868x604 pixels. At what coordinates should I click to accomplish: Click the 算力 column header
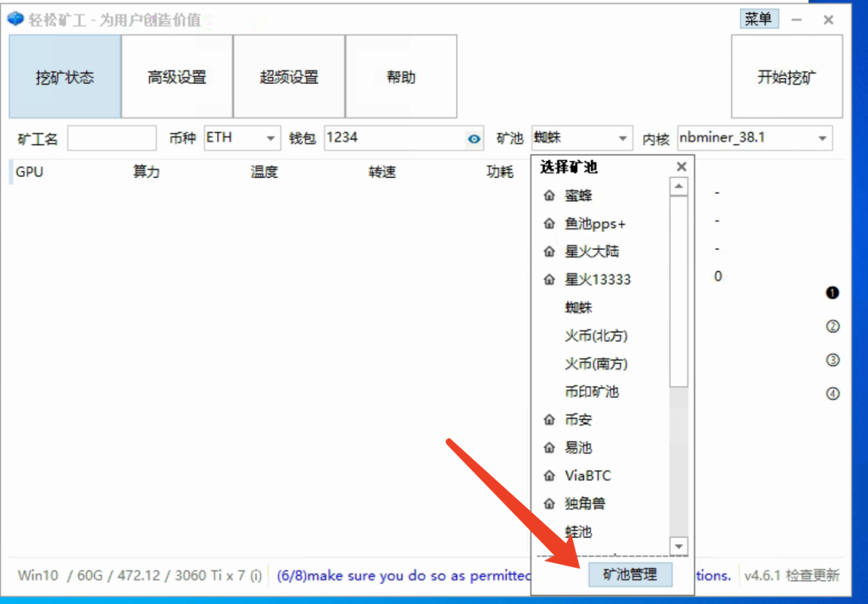pyautogui.click(x=146, y=172)
